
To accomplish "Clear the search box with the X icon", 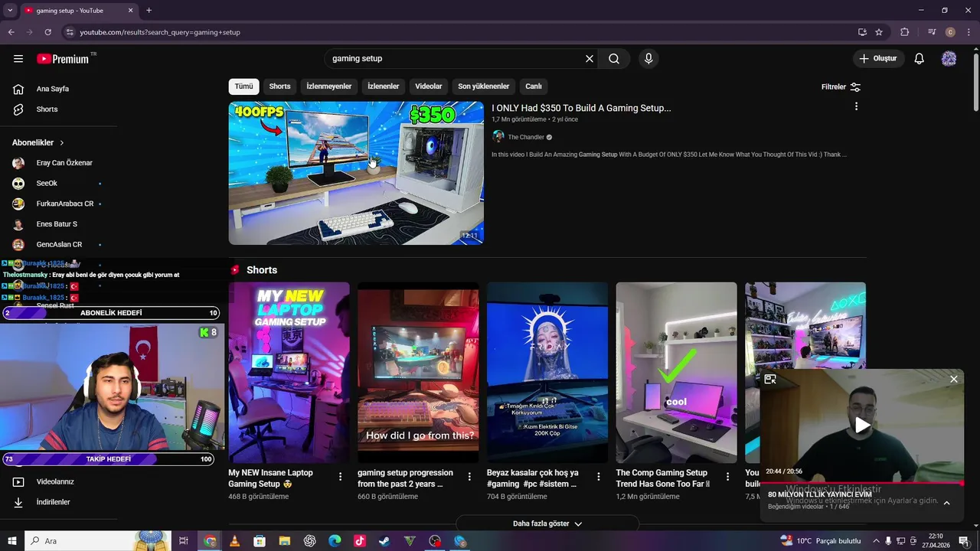I will click(x=590, y=59).
